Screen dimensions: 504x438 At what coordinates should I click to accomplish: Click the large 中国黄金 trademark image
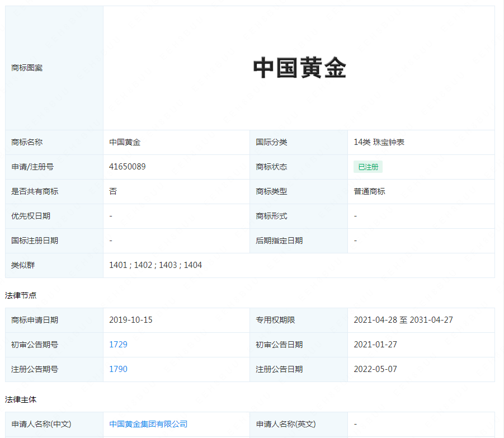click(x=299, y=68)
